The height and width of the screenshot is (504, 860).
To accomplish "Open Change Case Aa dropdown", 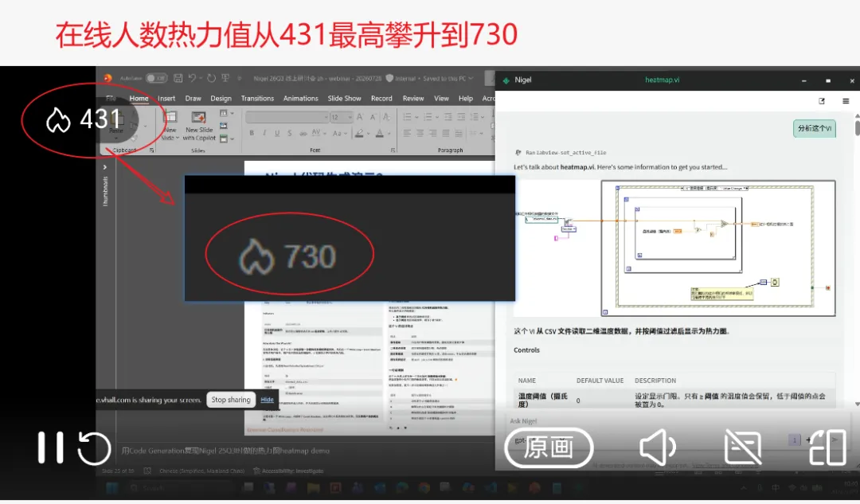I will [x=339, y=133].
